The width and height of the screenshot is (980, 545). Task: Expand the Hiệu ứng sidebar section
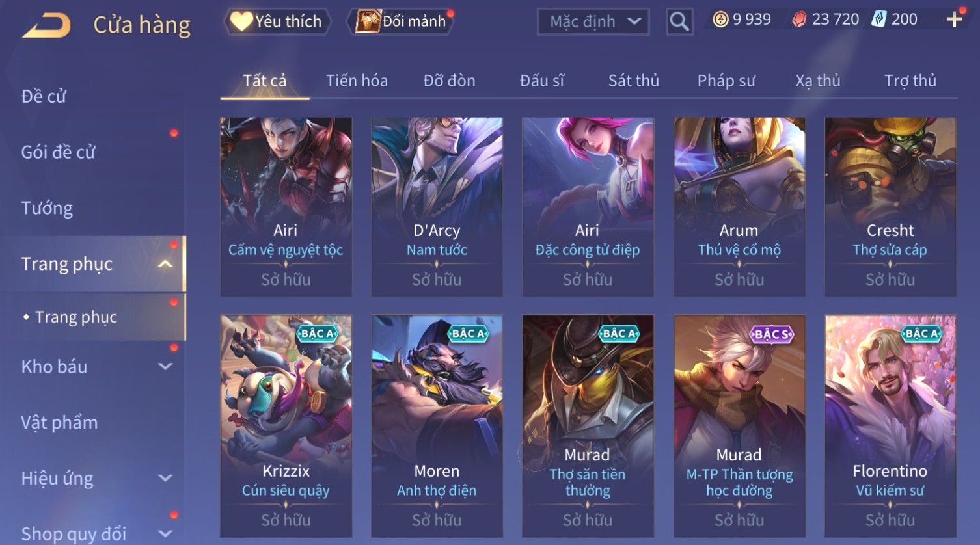pyautogui.click(x=165, y=478)
